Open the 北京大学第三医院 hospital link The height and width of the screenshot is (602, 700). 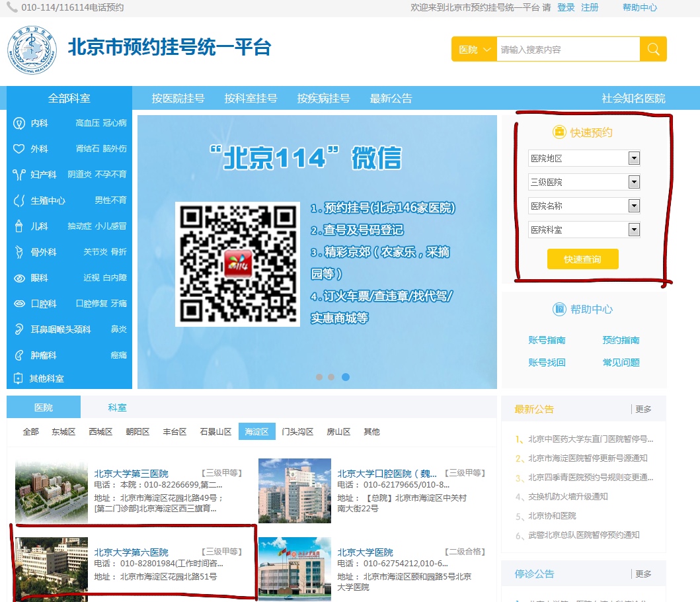pyautogui.click(x=132, y=473)
